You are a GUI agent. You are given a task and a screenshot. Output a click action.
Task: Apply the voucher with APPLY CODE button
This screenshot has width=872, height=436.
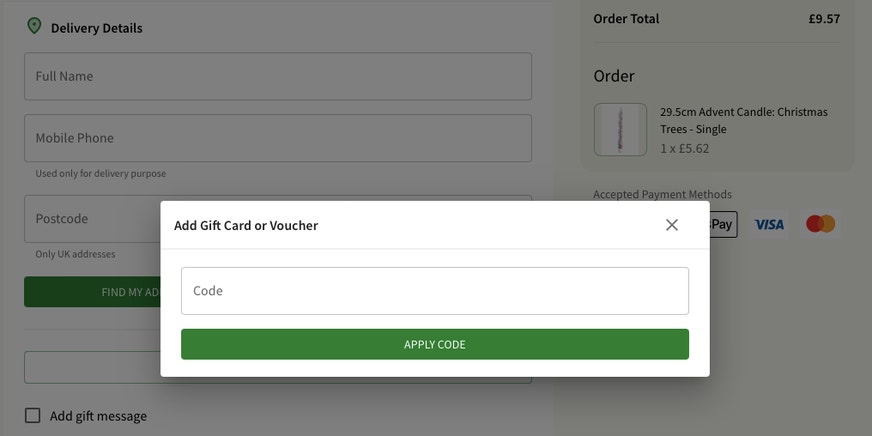(435, 344)
